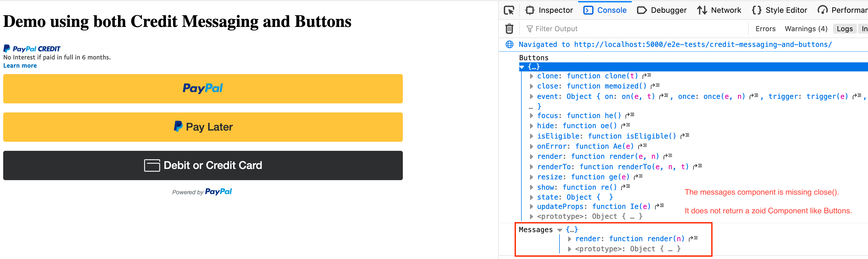Jump to definition of show re function
This screenshot has height=259, width=868.
[x=625, y=187]
